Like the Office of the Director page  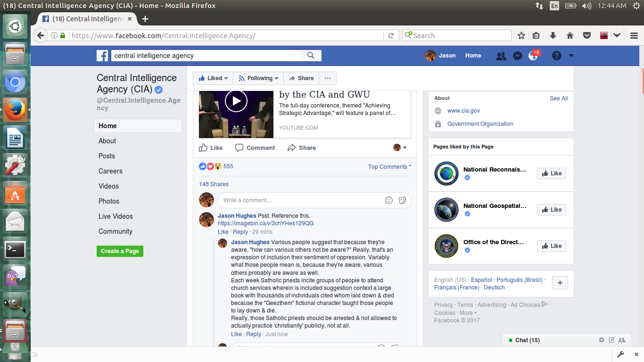click(552, 246)
